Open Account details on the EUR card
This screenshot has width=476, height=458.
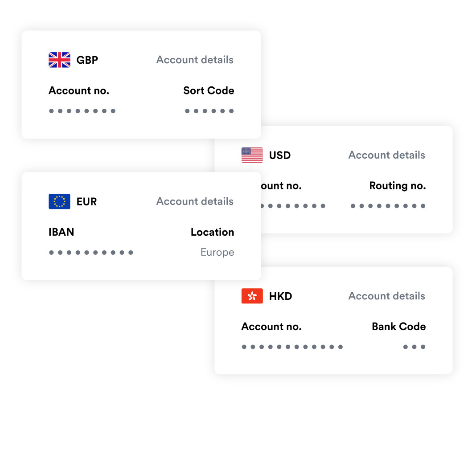pos(195,201)
